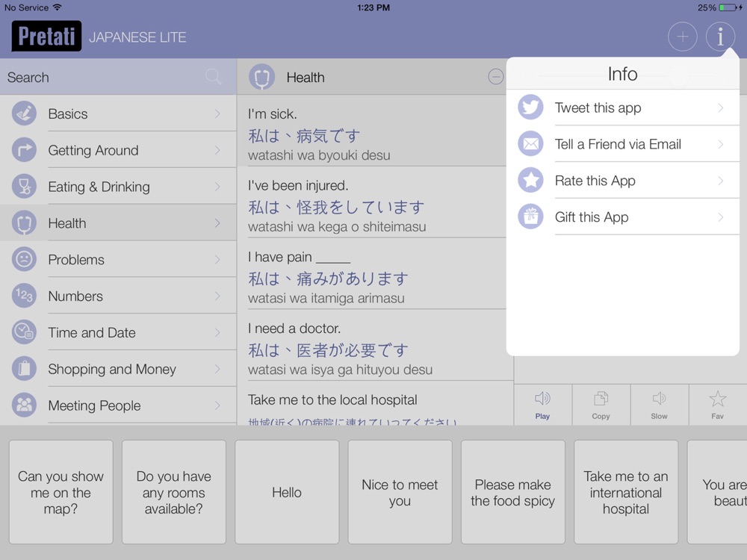This screenshot has width=747, height=560.
Task: Click the Meeting People group icon
Action: (x=25, y=405)
